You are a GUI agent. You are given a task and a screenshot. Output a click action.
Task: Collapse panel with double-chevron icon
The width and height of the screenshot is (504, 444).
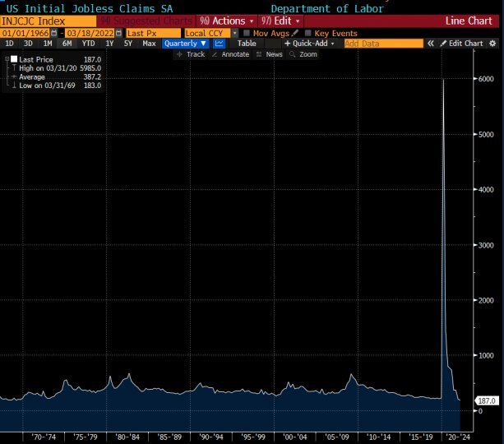[430, 43]
